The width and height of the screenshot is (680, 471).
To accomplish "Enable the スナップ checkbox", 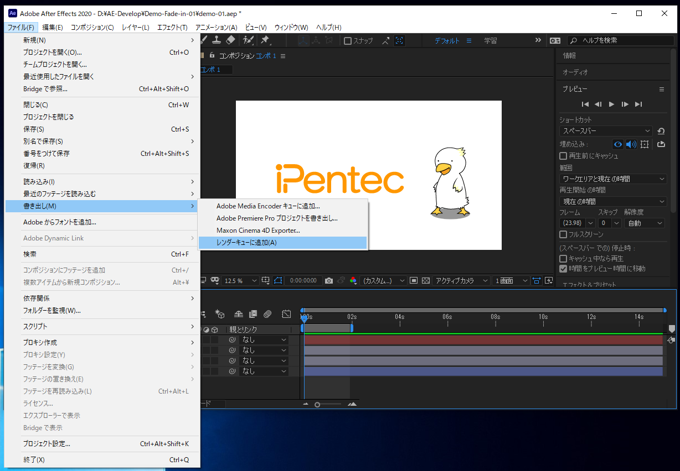I will 347,41.
